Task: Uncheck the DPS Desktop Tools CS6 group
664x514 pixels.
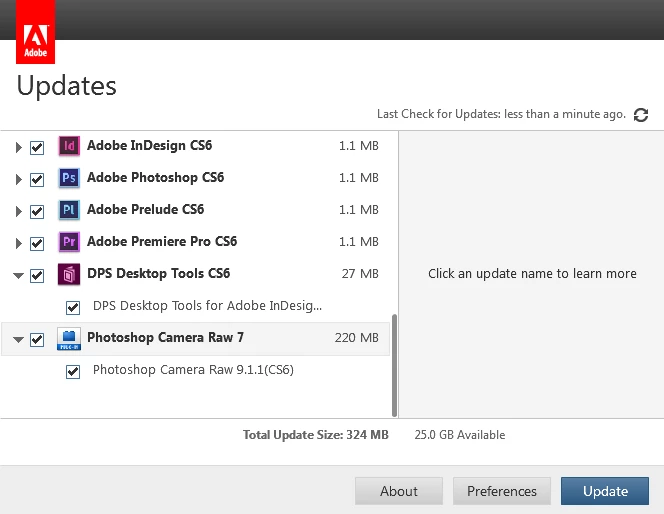Action: click(37, 276)
